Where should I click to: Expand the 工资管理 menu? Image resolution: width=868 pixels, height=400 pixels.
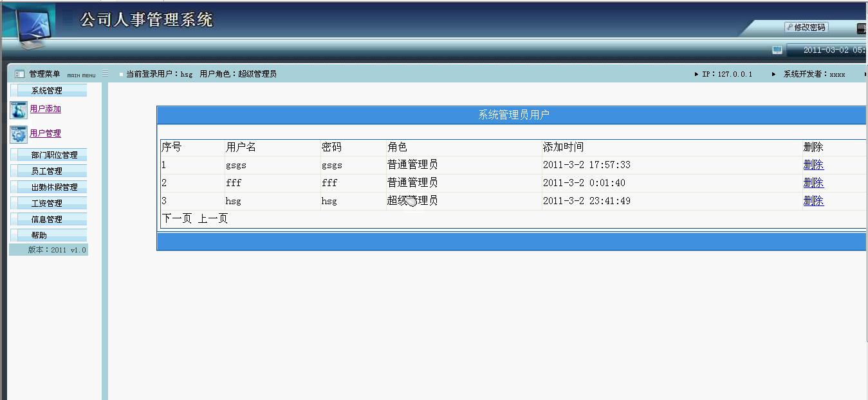pyautogui.click(x=48, y=203)
